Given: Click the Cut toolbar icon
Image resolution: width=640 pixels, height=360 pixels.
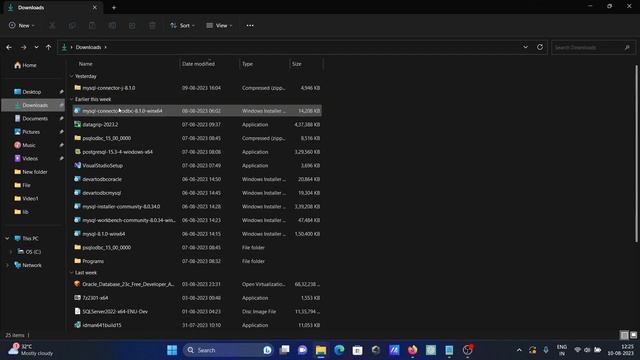Looking at the screenshot, I should pos(52,26).
